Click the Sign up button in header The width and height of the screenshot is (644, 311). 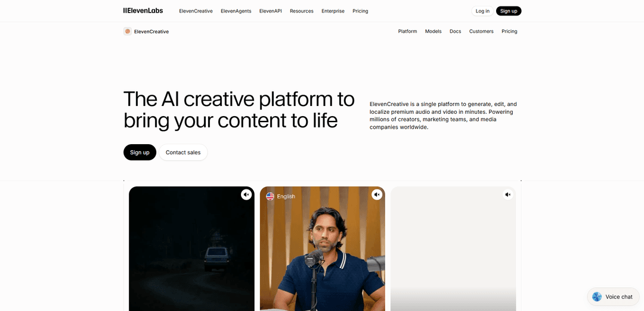pyautogui.click(x=509, y=11)
